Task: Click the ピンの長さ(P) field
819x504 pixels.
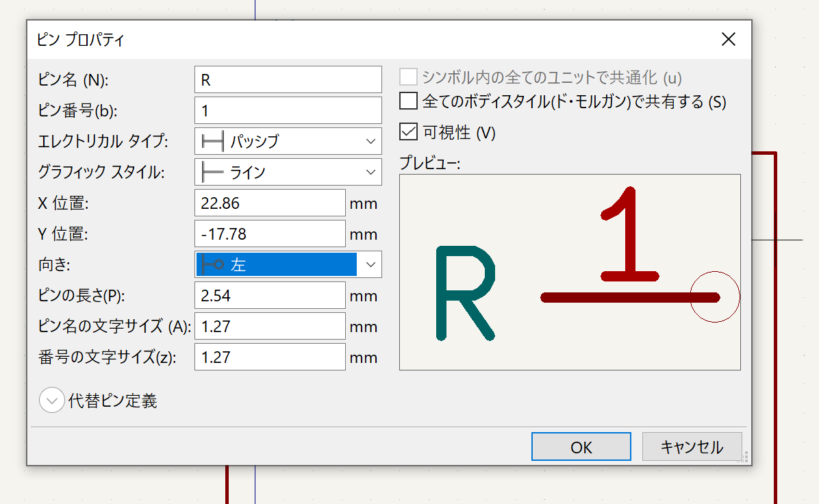Action: pyautogui.click(x=270, y=295)
